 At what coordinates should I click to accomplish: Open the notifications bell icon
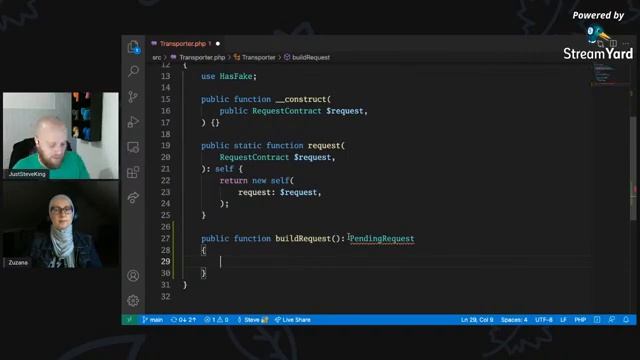tap(626, 320)
